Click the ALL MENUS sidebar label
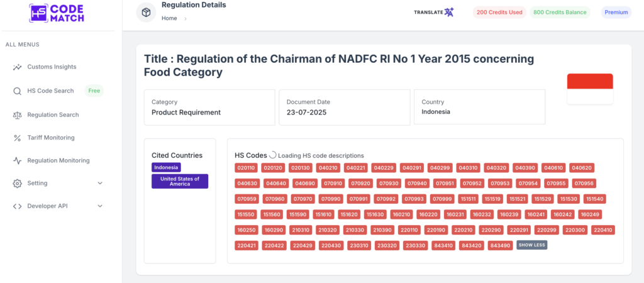Image resolution: width=644 pixels, height=283 pixels. point(23,45)
